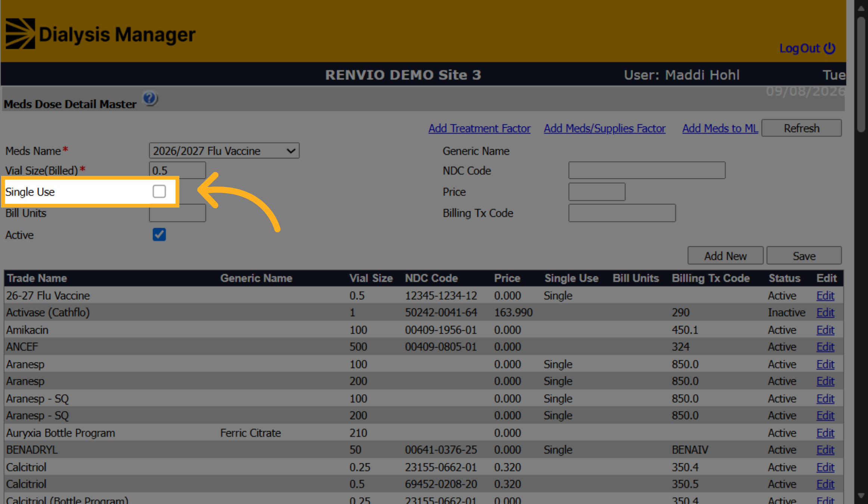Click the Add New button
Viewport: 868px width, 504px height.
725,256
